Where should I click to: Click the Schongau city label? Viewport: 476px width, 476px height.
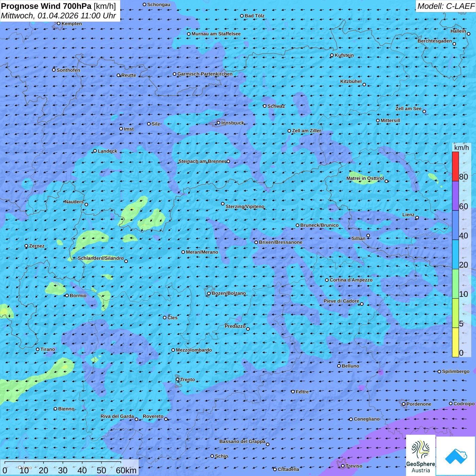click(158, 4)
